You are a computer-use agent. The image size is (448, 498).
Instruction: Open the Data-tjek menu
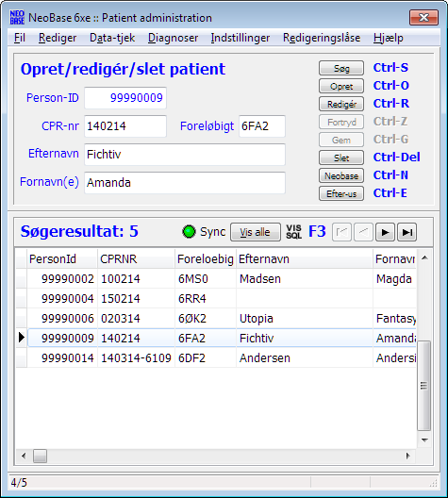click(x=112, y=38)
